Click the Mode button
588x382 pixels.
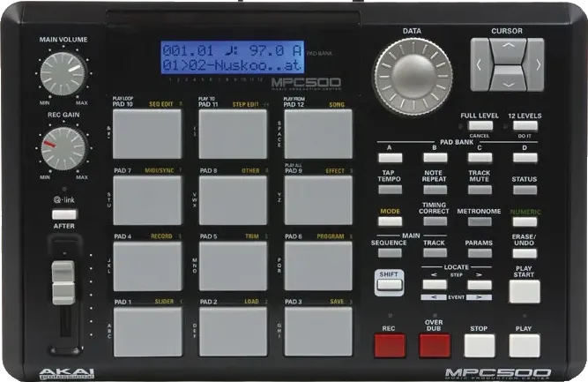click(390, 221)
